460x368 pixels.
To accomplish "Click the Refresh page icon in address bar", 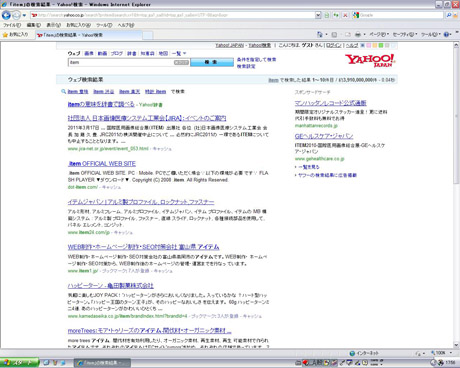I will pos(336,15).
